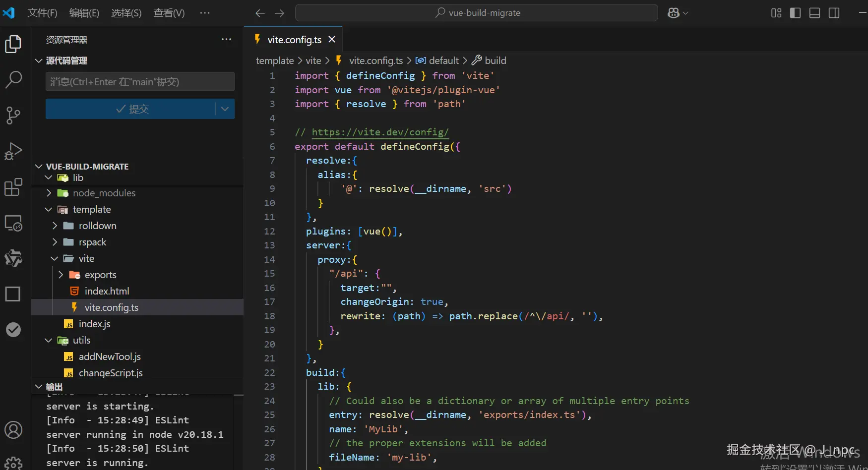Collapse the vite folder in tree
The image size is (868, 470).
[86, 259]
